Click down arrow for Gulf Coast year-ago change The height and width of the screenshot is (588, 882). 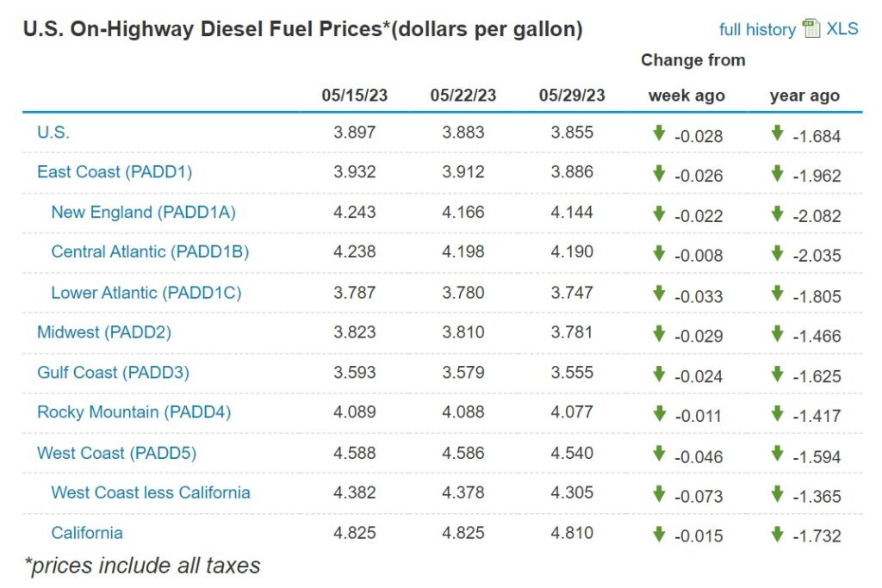pos(777,373)
